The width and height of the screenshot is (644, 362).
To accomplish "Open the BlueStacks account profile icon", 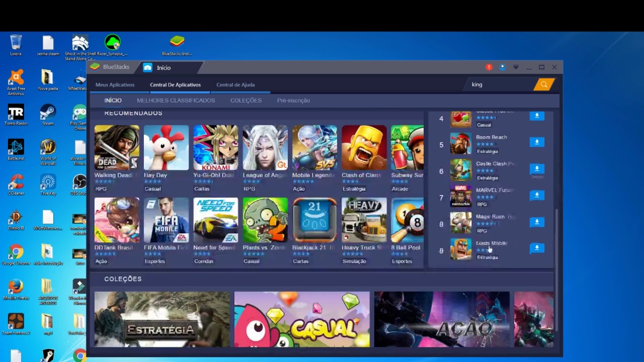I will coord(502,67).
